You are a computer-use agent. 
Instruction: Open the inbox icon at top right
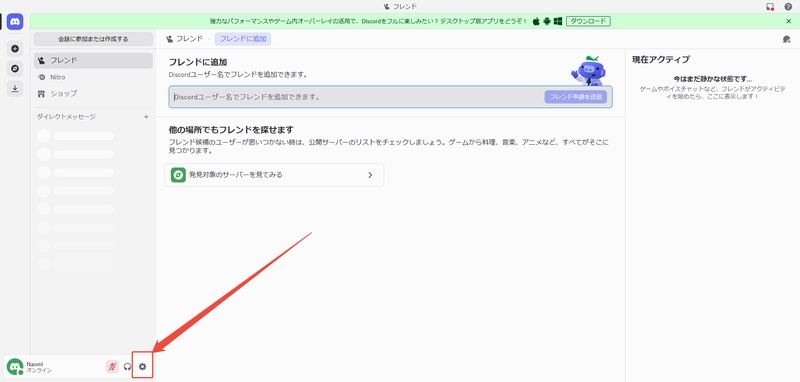(x=770, y=7)
